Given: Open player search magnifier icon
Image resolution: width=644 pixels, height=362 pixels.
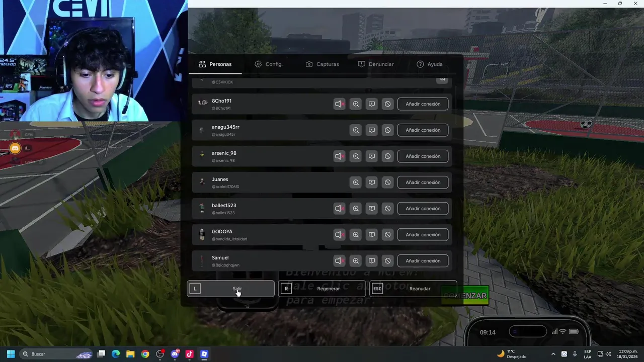Looking at the screenshot, I should tap(442, 79).
